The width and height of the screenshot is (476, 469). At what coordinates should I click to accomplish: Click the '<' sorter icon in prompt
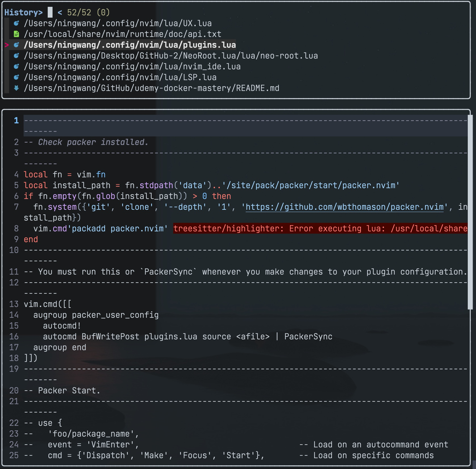[60, 13]
